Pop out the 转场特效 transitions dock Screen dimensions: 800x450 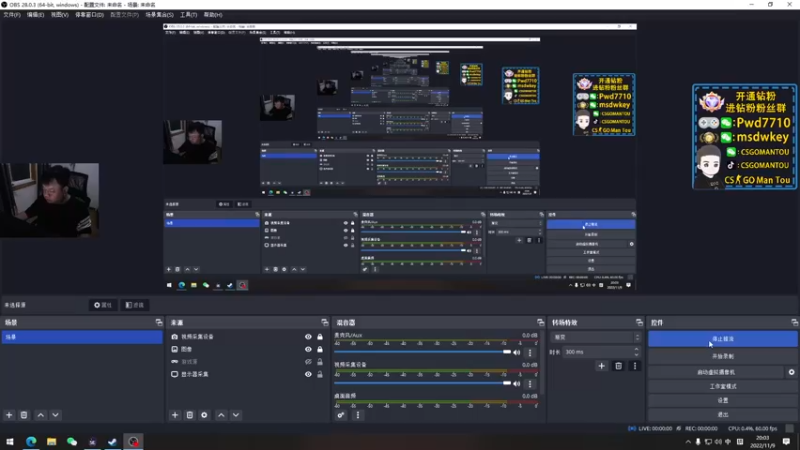[639, 322]
